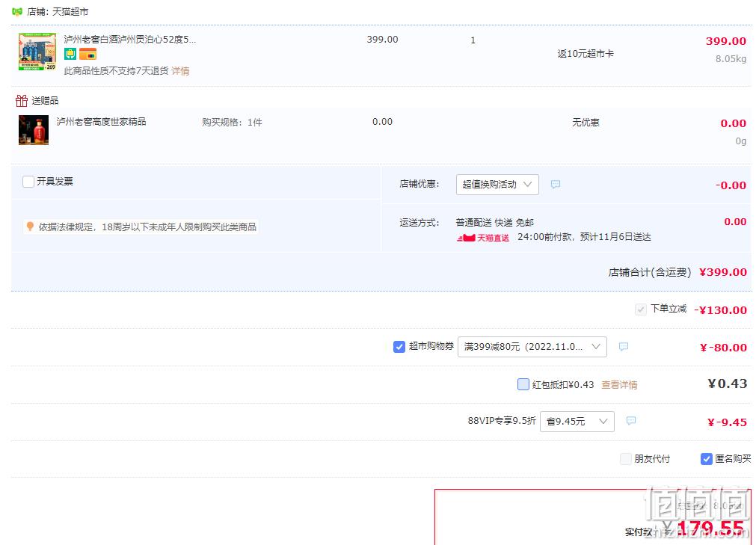Click the 购买规格：1件 gift spec text
Image resolution: width=756 pixels, height=545 pixels.
(232, 123)
